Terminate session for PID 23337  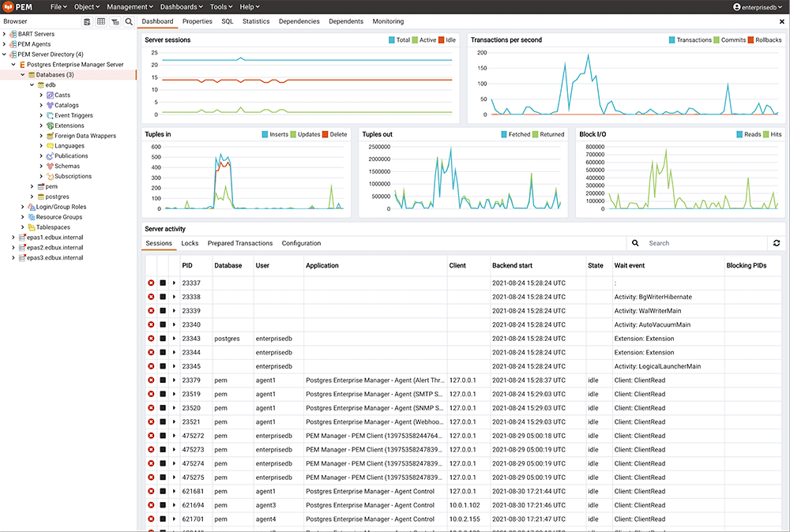(x=151, y=283)
